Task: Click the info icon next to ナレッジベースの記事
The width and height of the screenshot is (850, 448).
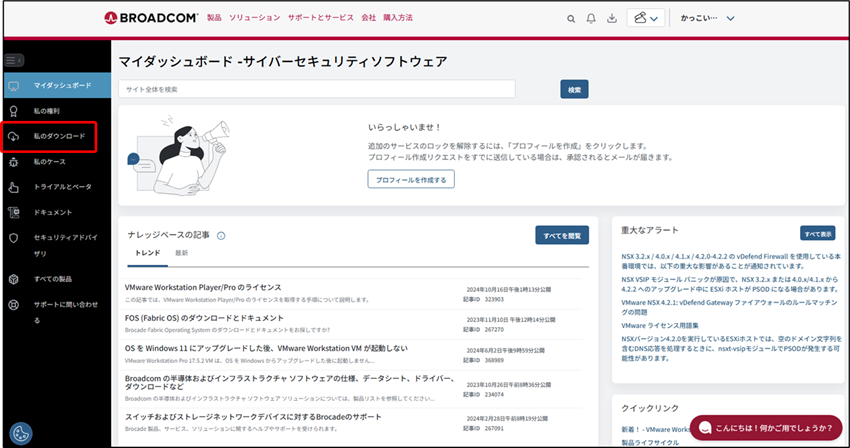Action: point(221,235)
